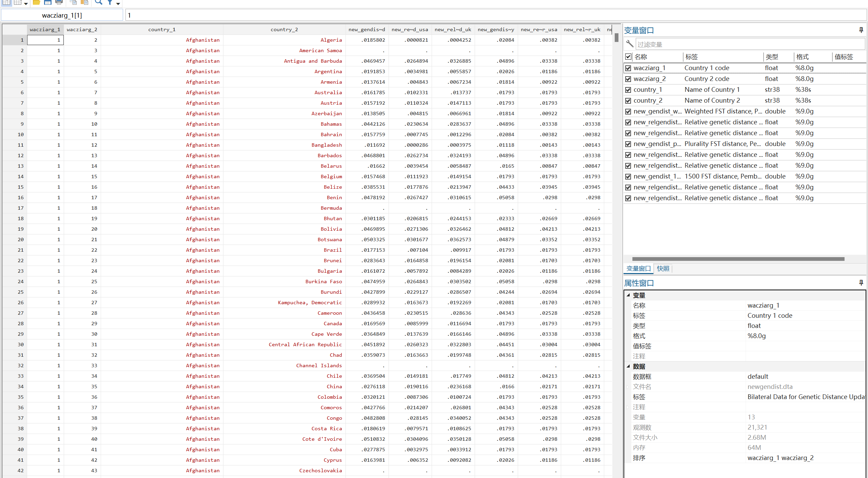Click the filter funnel icon
This screenshot has width=868, height=478.
point(110,2)
